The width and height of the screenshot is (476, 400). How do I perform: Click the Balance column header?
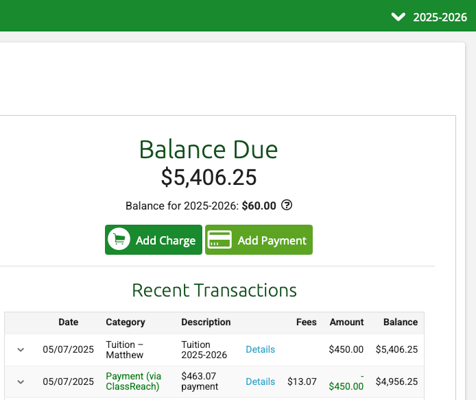click(x=400, y=322)
